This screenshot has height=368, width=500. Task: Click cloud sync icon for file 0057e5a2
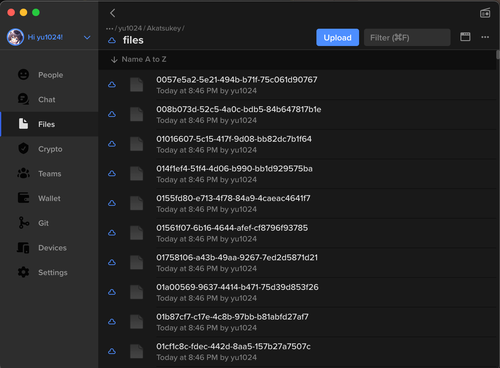112,85
